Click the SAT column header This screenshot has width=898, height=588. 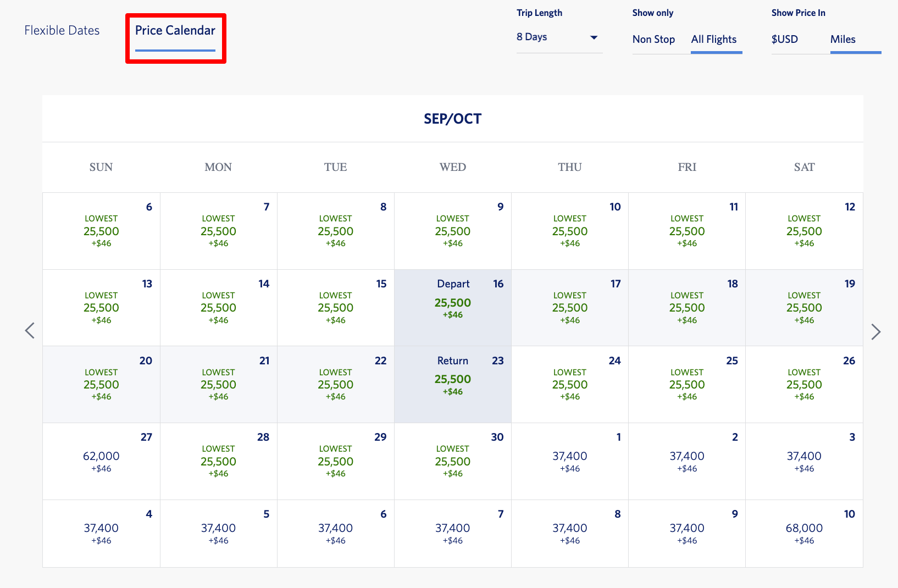click(x=804, y=167)
